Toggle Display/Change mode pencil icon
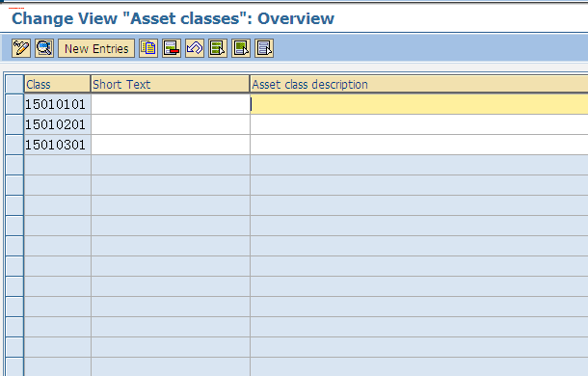 click(x=21, y=48)
